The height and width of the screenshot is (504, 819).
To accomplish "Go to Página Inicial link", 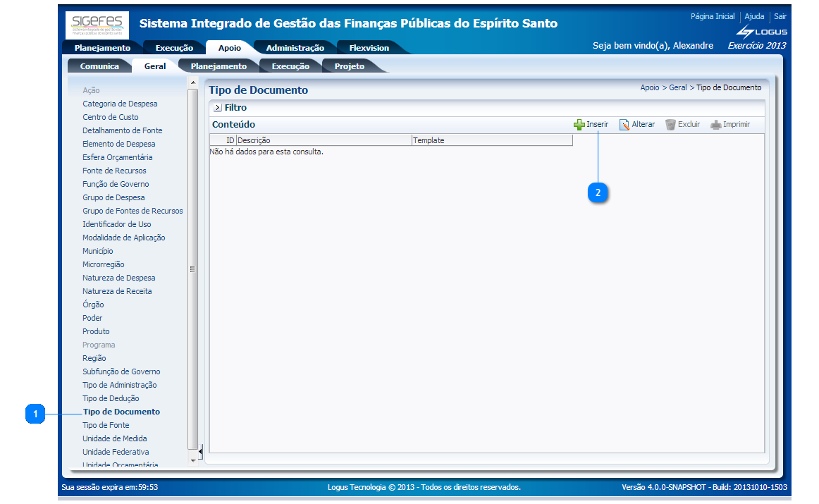I will pyautogui.click(x=712, y=16).
